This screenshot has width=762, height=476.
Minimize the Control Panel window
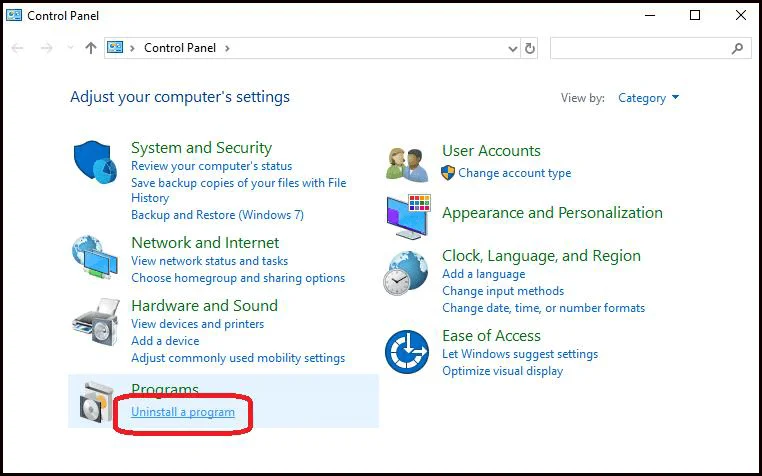650,15
